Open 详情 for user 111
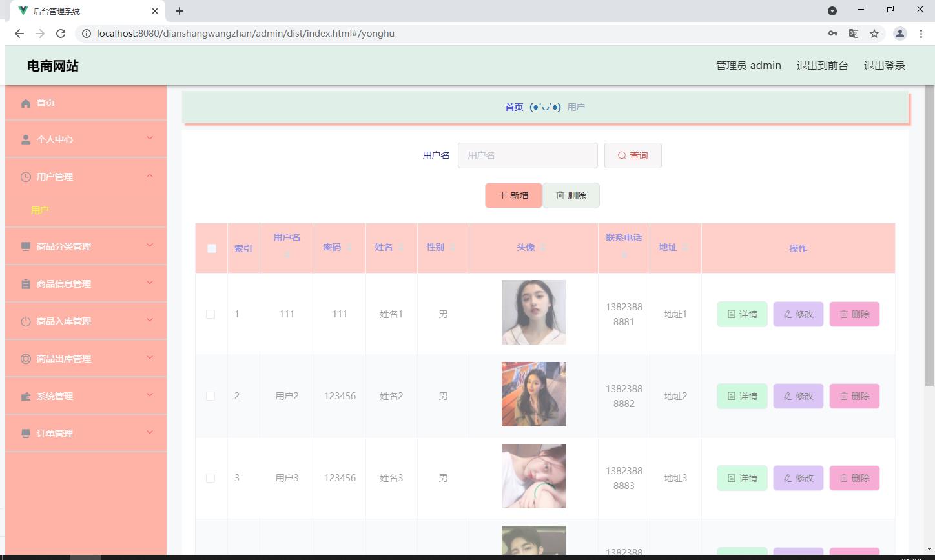Image resolution: width=935 pixels, height=560 pixels. pos(742,314)
